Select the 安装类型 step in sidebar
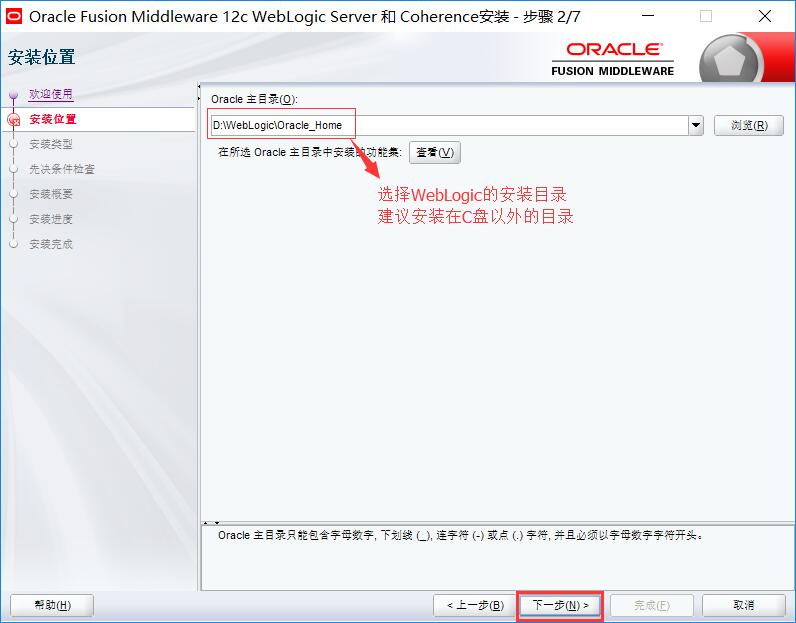 51,144
